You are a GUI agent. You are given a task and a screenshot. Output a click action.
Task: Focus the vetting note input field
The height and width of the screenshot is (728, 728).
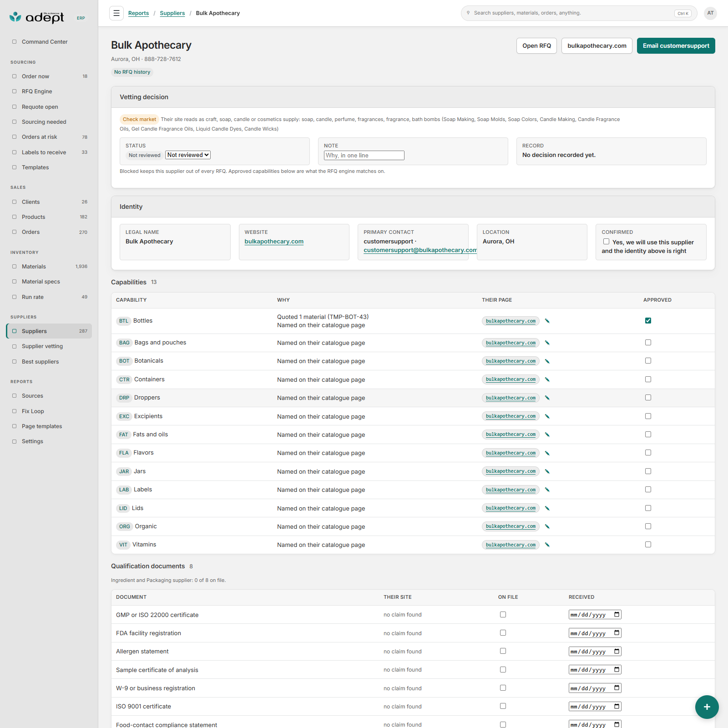coord(364,155)
